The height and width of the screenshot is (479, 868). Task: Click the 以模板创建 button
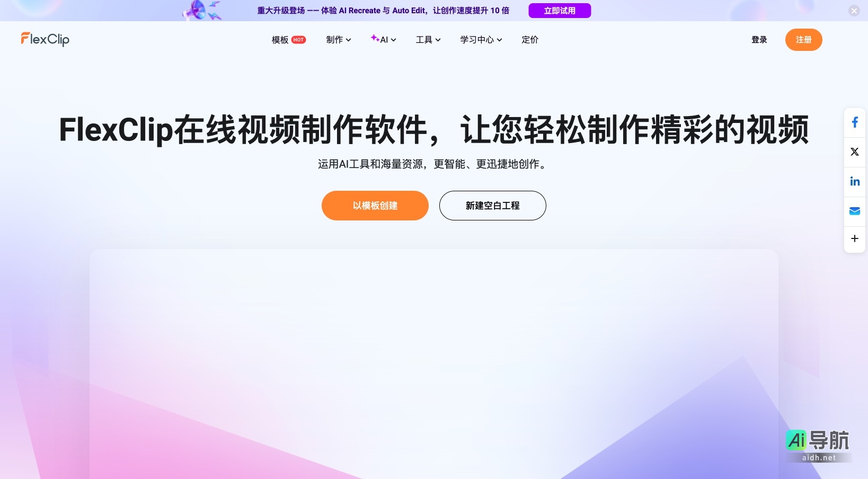click(375, 206)
